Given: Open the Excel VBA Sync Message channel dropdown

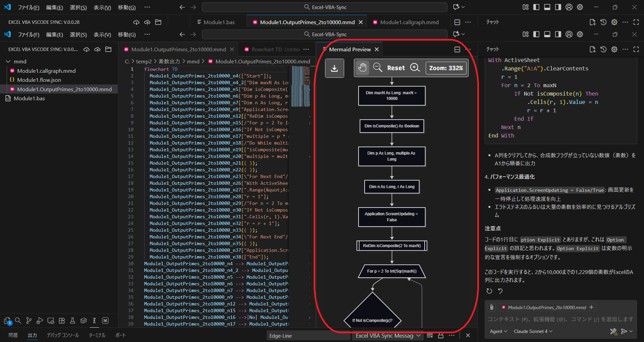Looking at the screenshot, I should point(388,335).
